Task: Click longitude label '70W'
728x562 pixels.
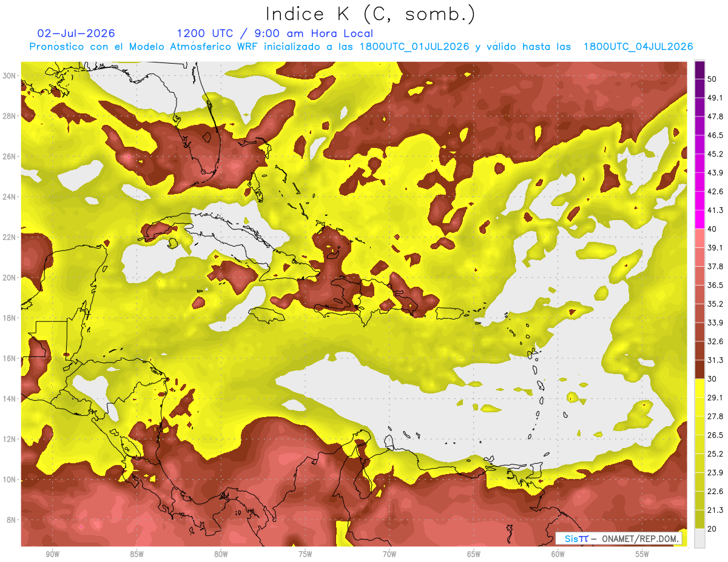Action: [x=389, y=555]
